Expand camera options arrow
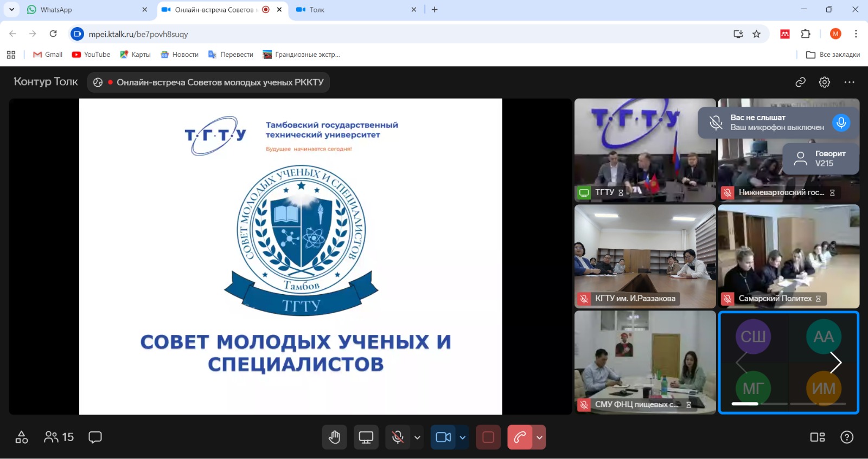The width and height of the screenshot is (868, 459). click(462, 437)
